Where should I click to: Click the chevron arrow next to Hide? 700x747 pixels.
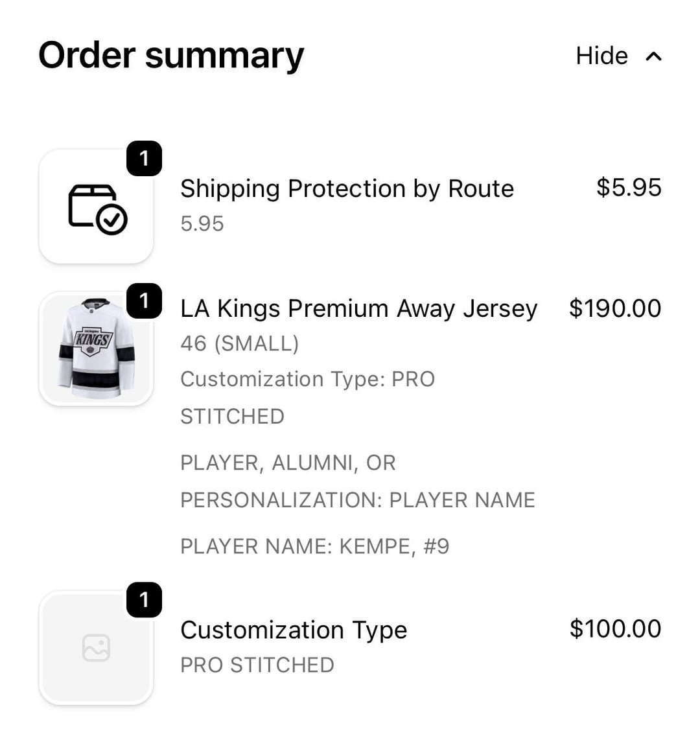coord(654,56)
